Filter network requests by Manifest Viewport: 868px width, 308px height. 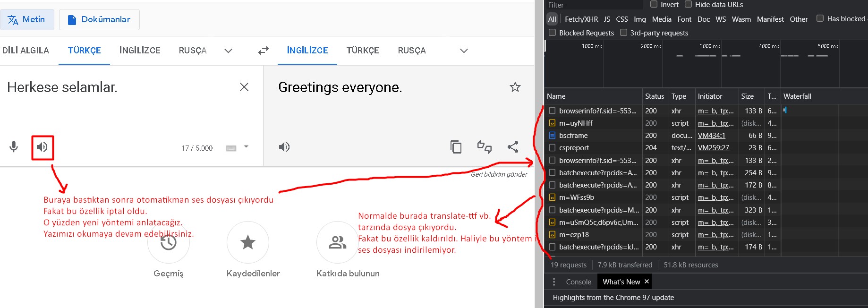770,19
